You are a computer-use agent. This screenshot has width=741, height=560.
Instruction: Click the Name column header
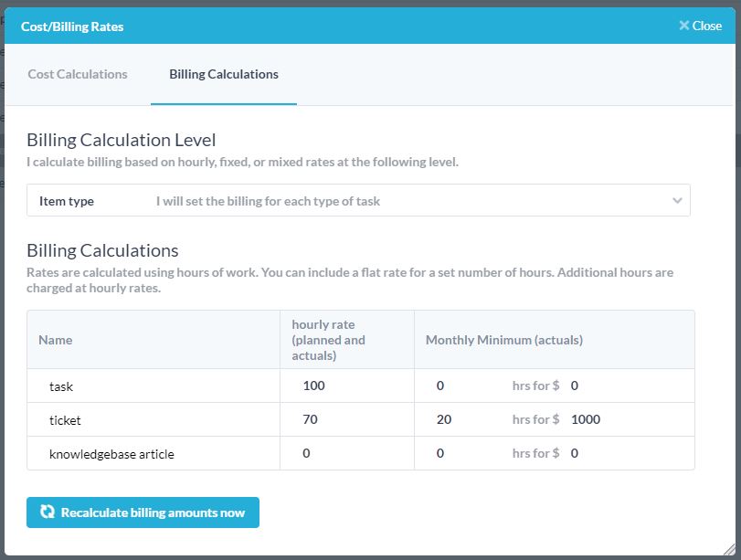(56, 340)
